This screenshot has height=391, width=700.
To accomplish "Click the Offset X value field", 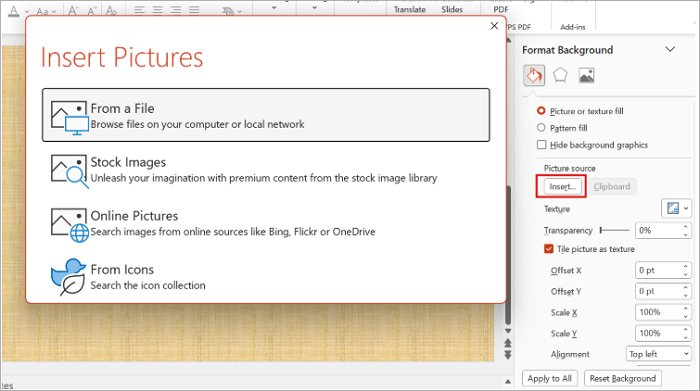I will point(658,270).
